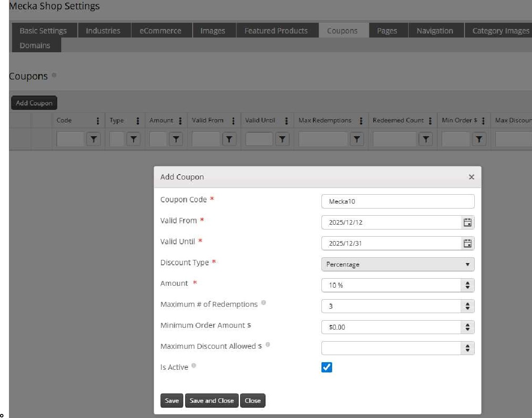Image resolution: width=532 pixels, height=418 pixels.
Task: Click the Max Redemptions column filter icon
Action: pos(357,139)
